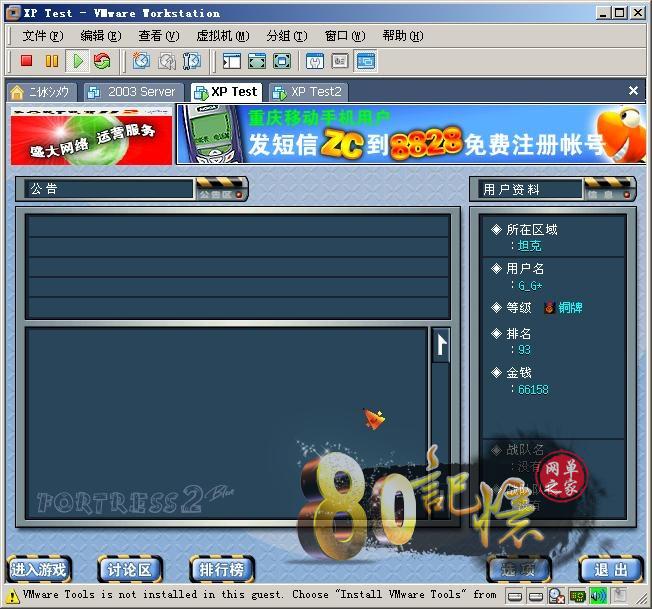Switch to the 2003 Server tab
The image size is (652, 609).
coord(132,91)
